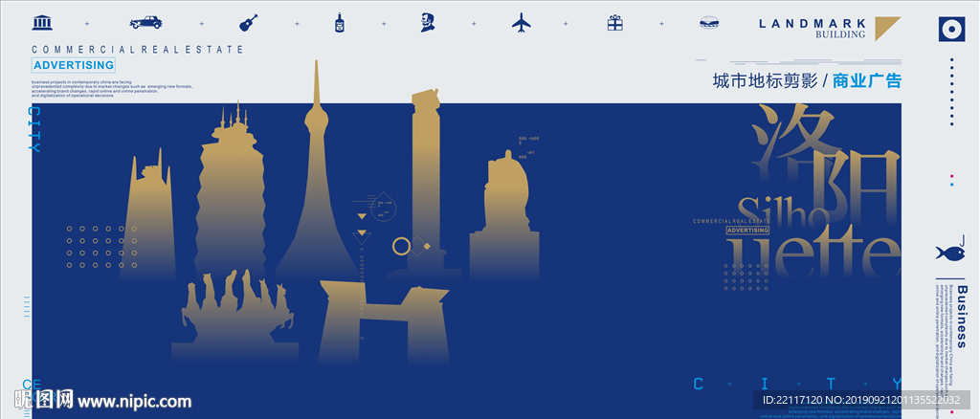
Task: Click the 'COMMERCIAL REAL ESTATE' heading at top left
Action: coord(138,50)
